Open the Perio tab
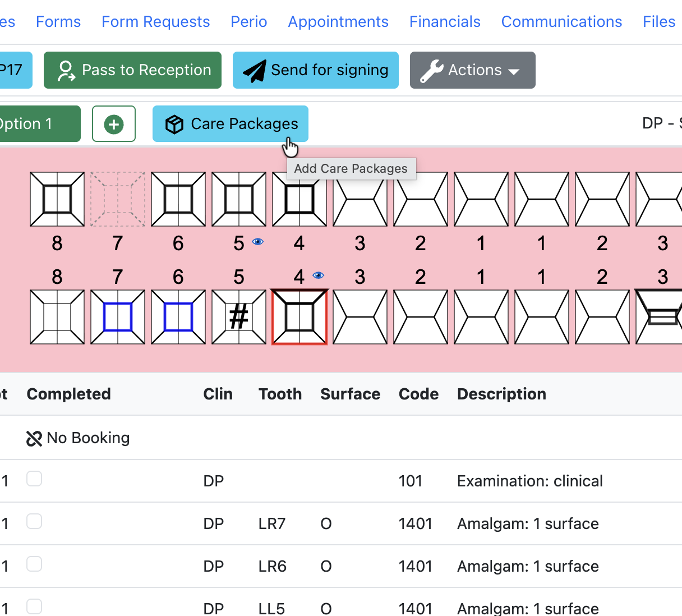682x616 pixels. point(249,21)
